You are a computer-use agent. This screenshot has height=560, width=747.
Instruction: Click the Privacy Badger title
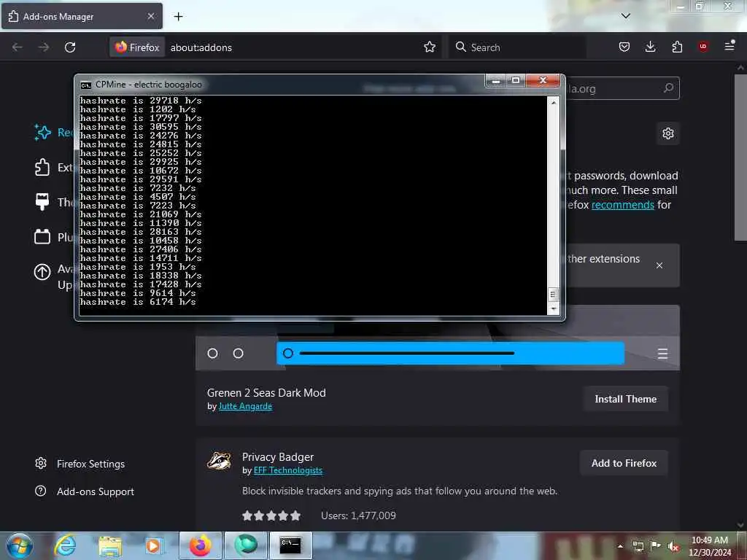278,457
